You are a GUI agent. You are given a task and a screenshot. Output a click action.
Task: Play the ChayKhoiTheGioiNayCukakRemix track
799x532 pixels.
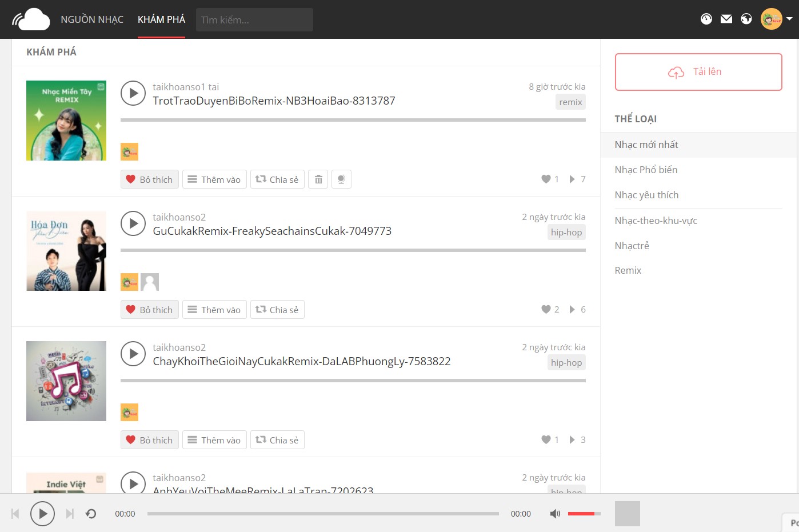[x=133, y=354]
